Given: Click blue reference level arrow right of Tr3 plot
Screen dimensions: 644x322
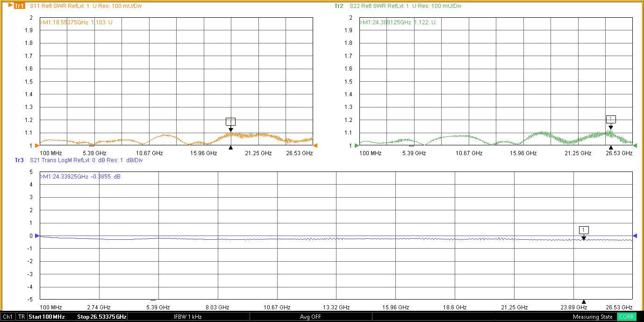Looking at the screenshot, I should tap(635, 236).
